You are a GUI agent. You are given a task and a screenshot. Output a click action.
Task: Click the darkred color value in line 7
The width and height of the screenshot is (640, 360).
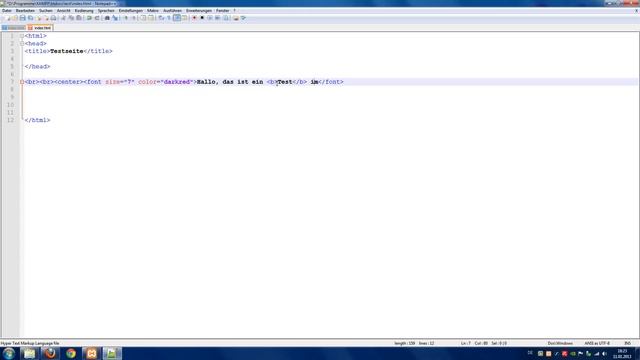tap(177, 82)
